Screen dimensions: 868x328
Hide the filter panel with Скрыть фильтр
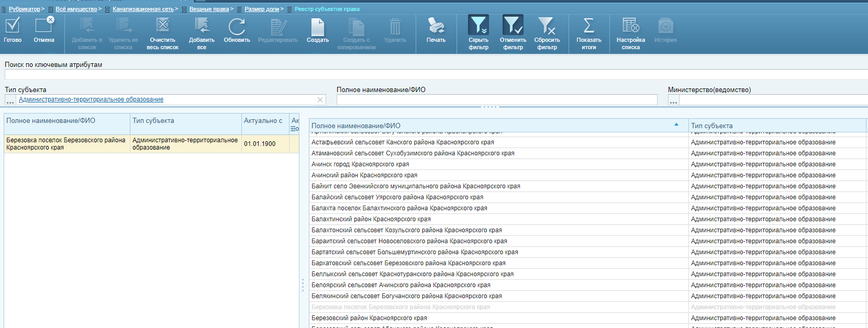pos(478,33)
